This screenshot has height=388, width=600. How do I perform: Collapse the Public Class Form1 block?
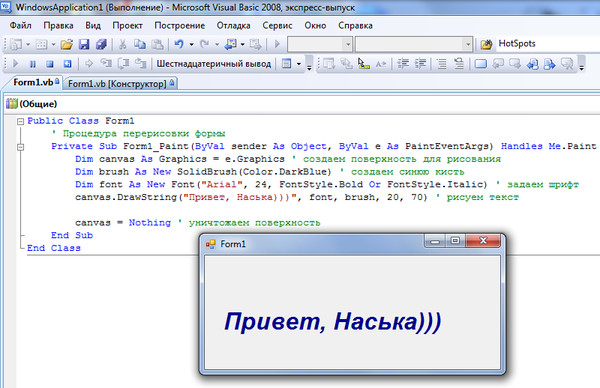(20, 122)
